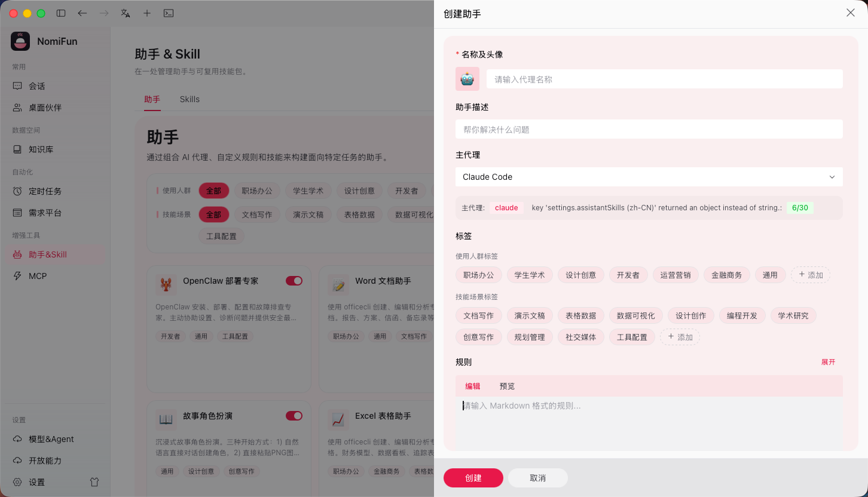
Task: Select the 文档写作 skill tag in form
Action: tap(479, 315)
